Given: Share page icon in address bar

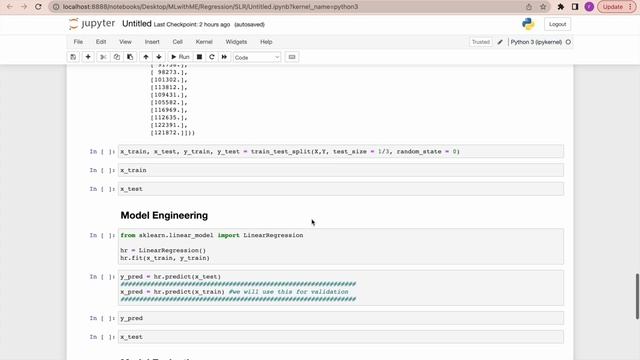Looking at the screenshot, I should coord(529,7).
